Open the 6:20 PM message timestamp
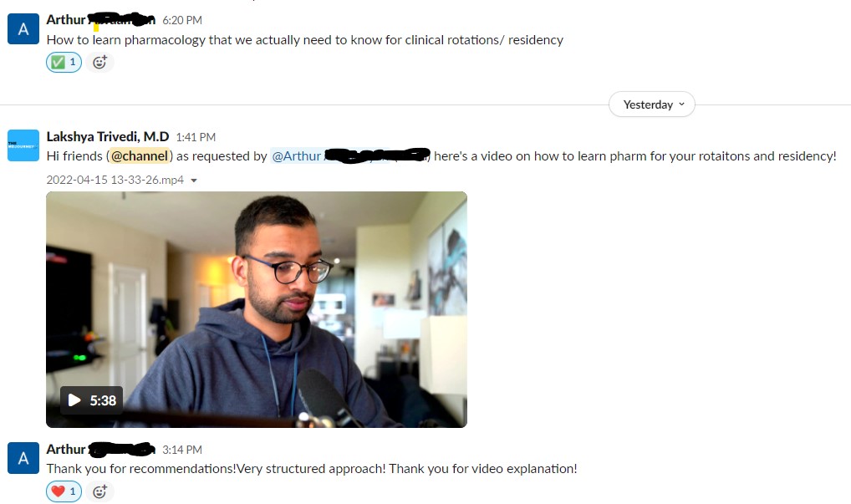 (182, 20)
